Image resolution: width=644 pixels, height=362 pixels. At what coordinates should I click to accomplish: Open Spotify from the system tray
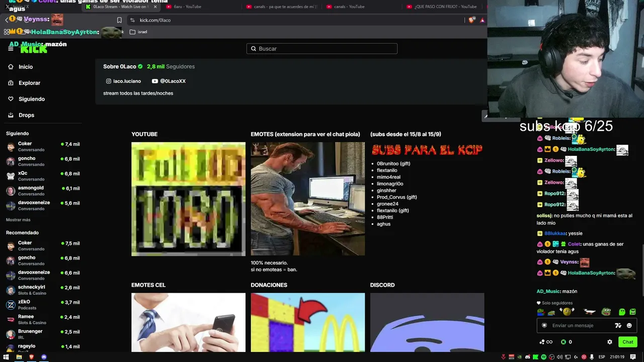(543, 357)
